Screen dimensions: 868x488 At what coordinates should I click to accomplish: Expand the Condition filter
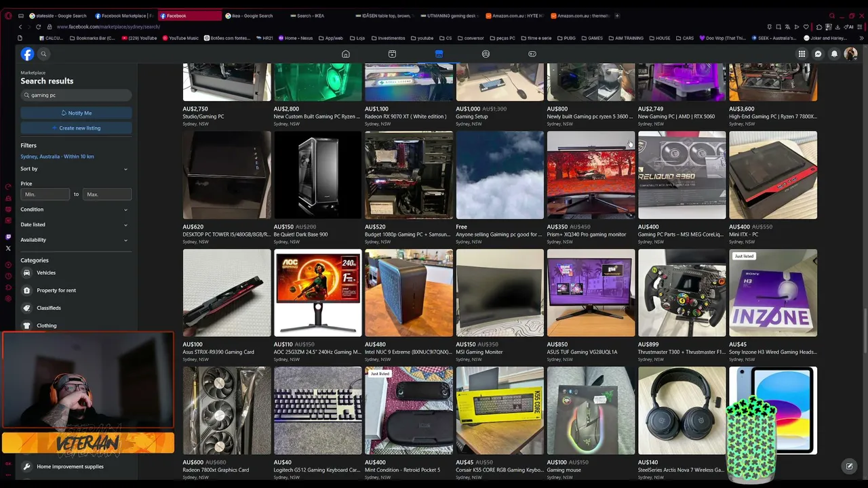75,209
